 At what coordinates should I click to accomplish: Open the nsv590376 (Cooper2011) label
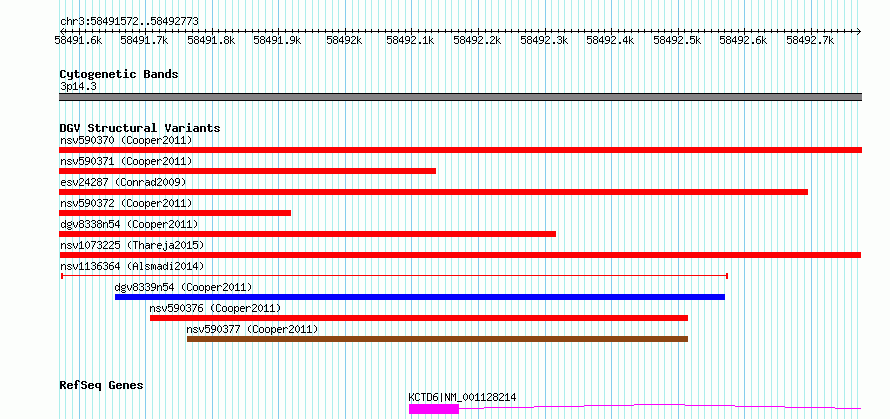215,308
